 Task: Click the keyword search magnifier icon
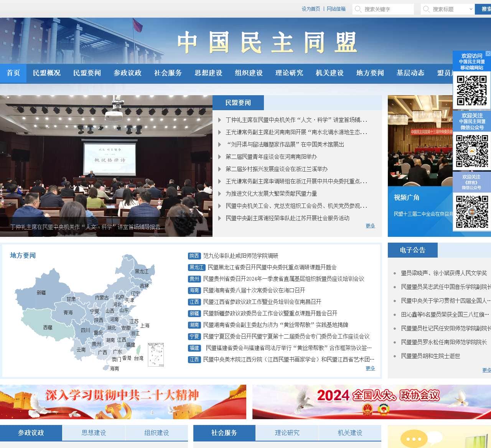click(x=358, y=9)
